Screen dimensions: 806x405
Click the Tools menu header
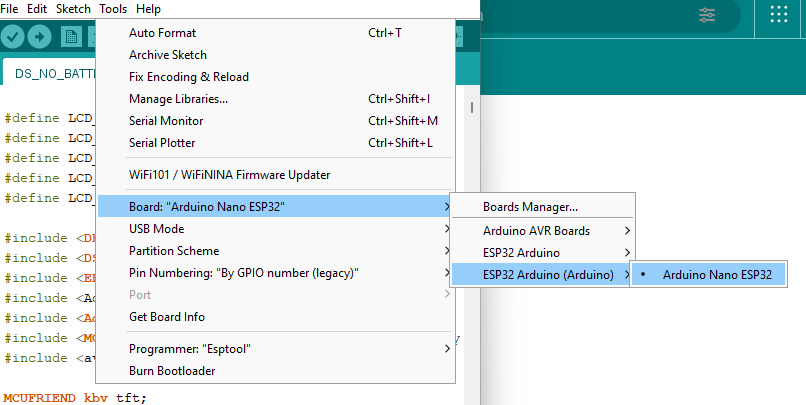[113, 9]
